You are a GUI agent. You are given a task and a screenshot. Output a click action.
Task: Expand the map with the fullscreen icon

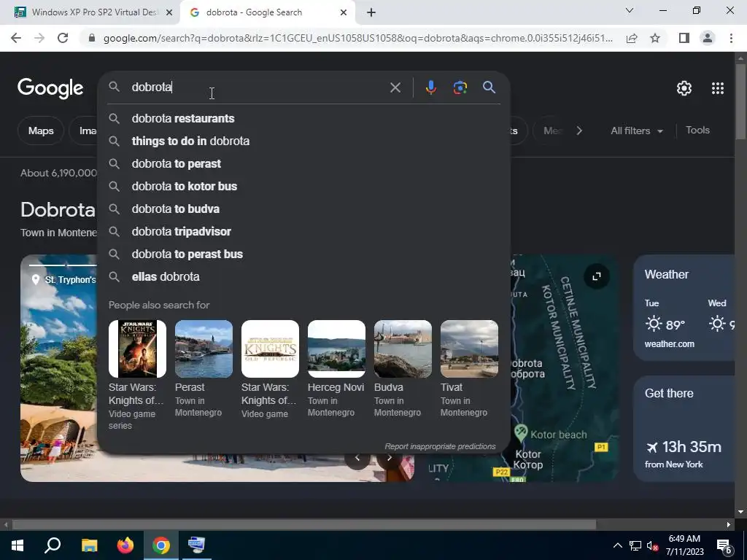(x=597, y=276)
